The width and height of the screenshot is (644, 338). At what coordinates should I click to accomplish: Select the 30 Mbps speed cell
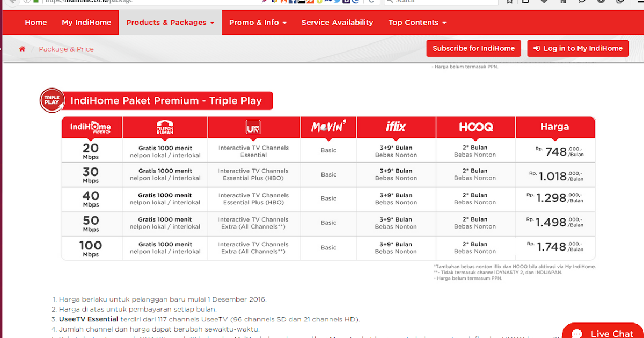91,174
